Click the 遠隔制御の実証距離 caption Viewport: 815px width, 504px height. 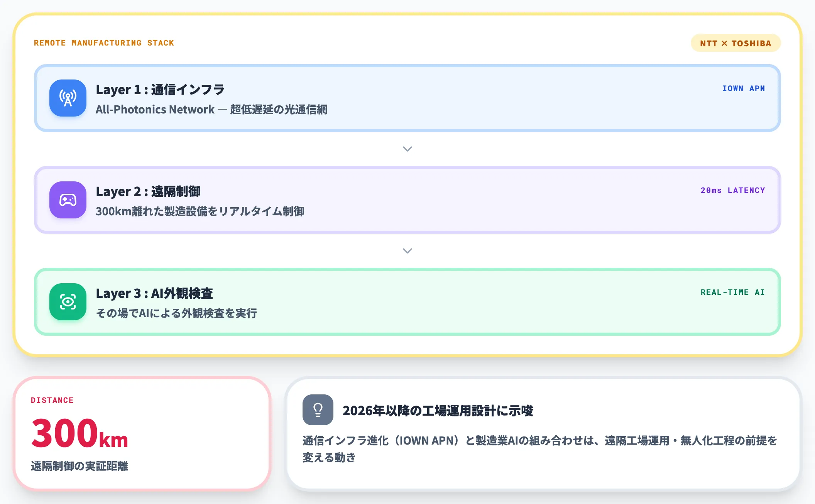pos(79,466)
